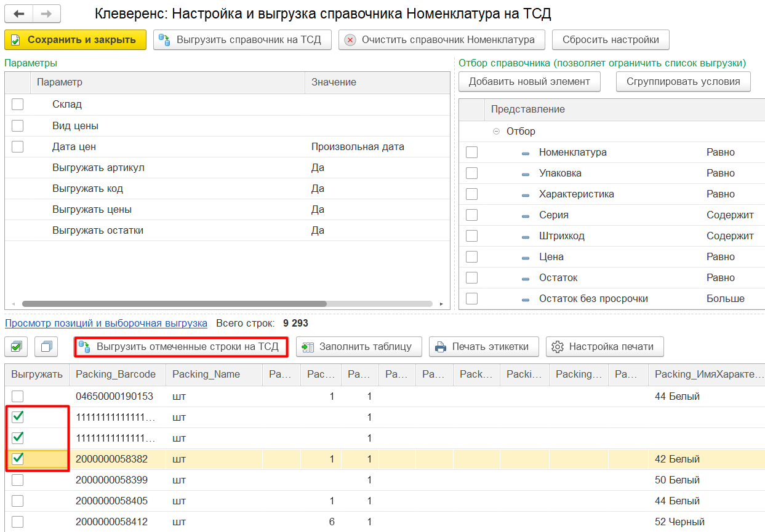Click the parameters horizontal scrollbar thumb

(174, 304)
